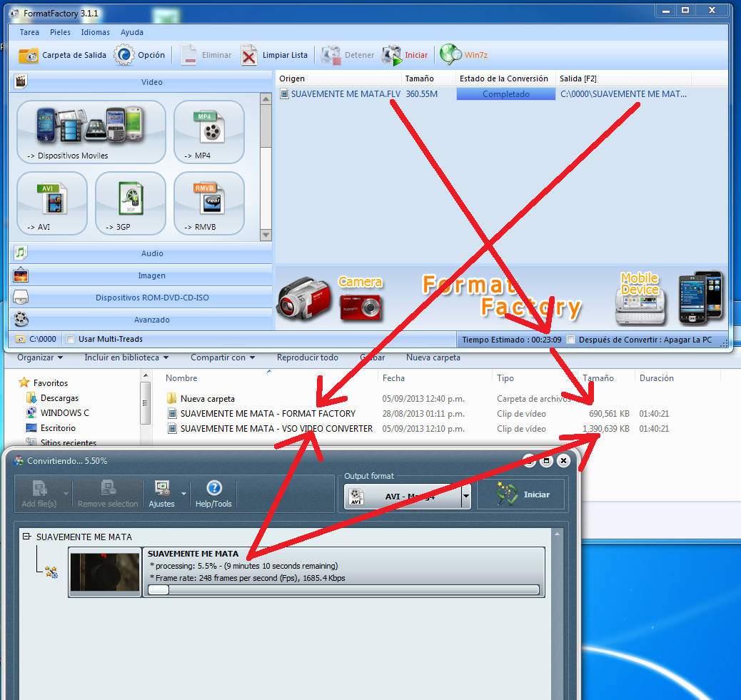Screen dimensions: 741x700
Task: Sort files by the Duración column header
Action: click(x=657, y=378)
